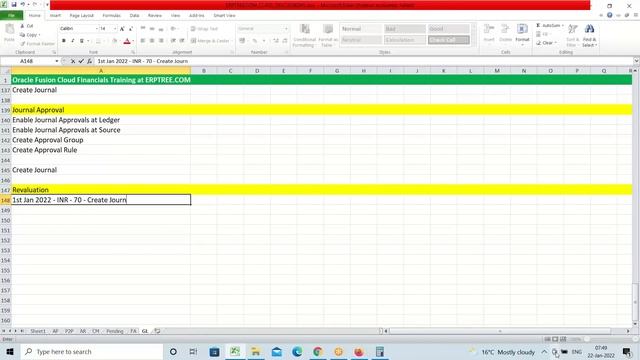Viewport: 640px width, 360px height.
Task: Click the Save icon in Quick Access Toolbar
Action: click(x=13, y=4)
